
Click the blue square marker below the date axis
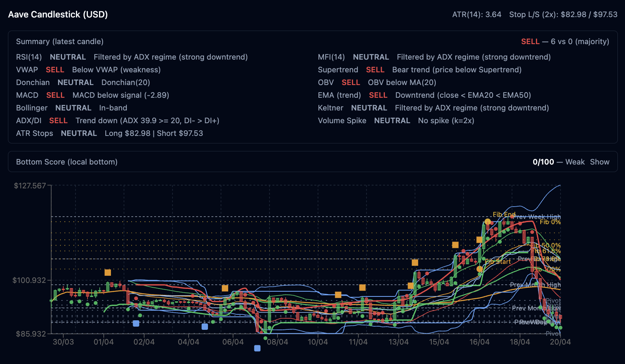257,348
